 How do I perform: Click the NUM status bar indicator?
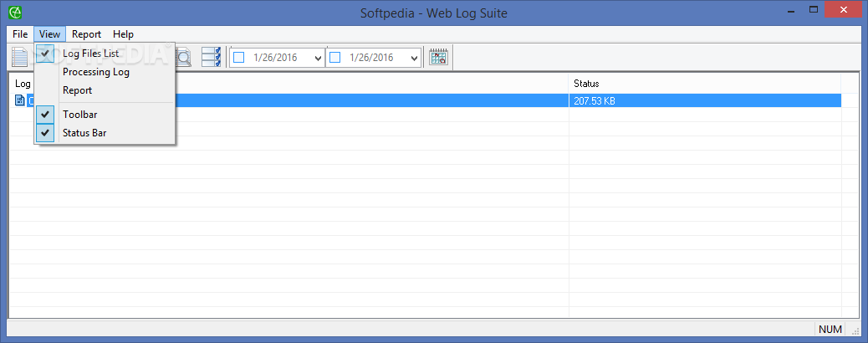point(830,329)
